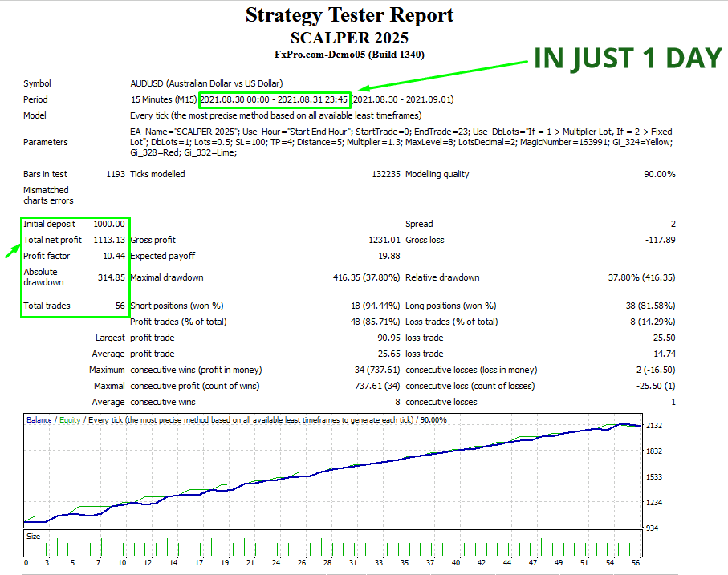Click the Total net profit value 1113.13
728x575 pixels.
(108, 240)
